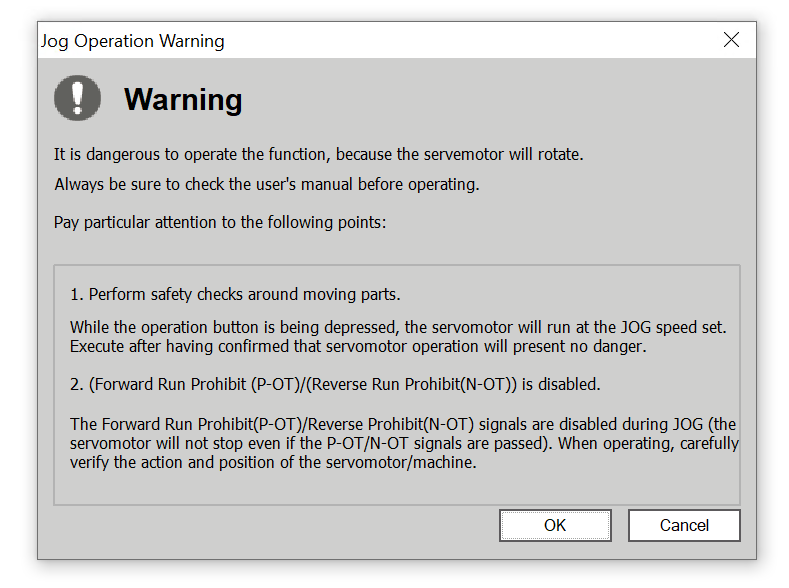Click the gray exclamation warning icon
The width and height of the screenshot is (789, 588).
[x=77, y=98]
